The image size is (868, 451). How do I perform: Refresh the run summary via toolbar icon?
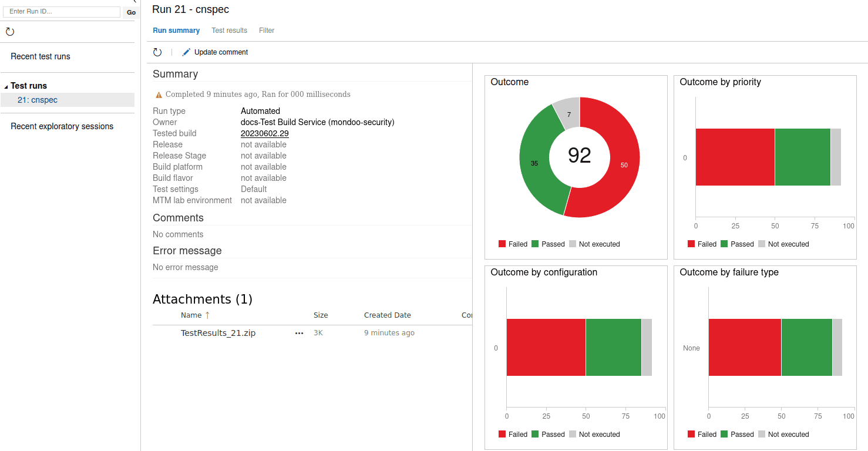157,52
